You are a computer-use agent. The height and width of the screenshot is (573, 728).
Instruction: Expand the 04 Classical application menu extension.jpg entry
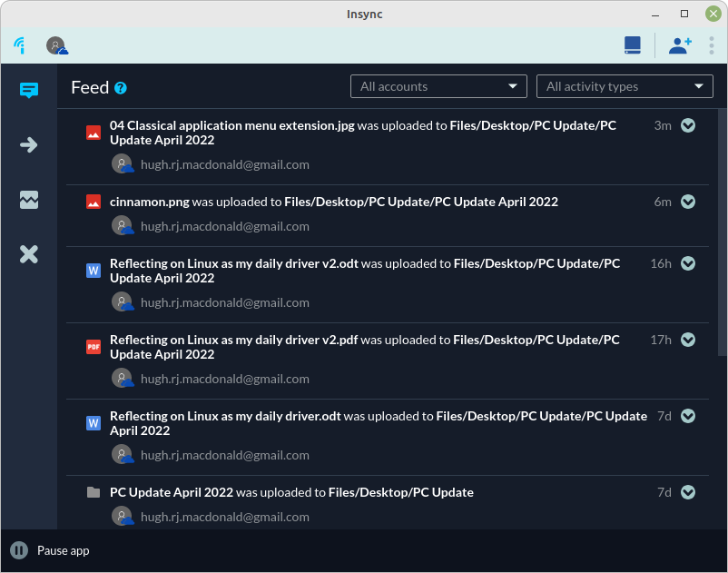(x=688, y=125)
